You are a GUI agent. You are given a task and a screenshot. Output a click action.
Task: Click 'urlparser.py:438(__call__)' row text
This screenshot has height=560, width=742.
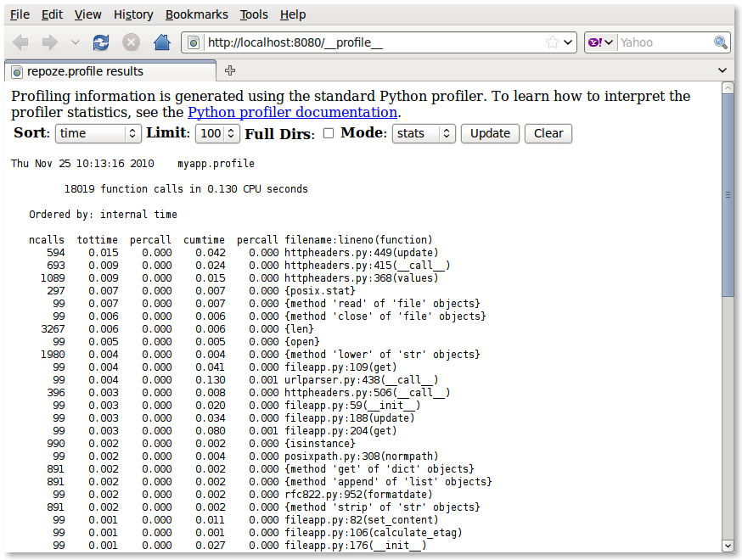click(361, 380)
